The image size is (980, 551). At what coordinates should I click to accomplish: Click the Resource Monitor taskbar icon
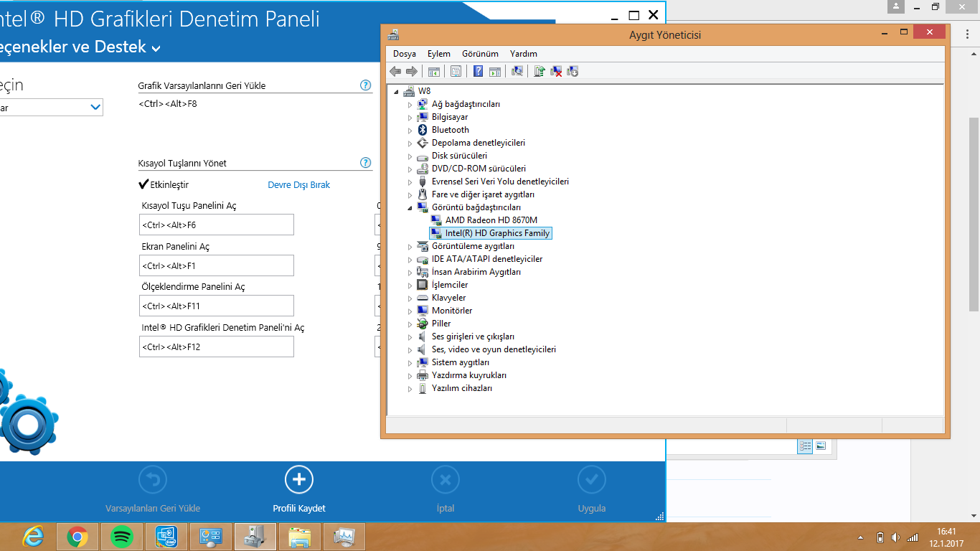(x=344, y=537)
